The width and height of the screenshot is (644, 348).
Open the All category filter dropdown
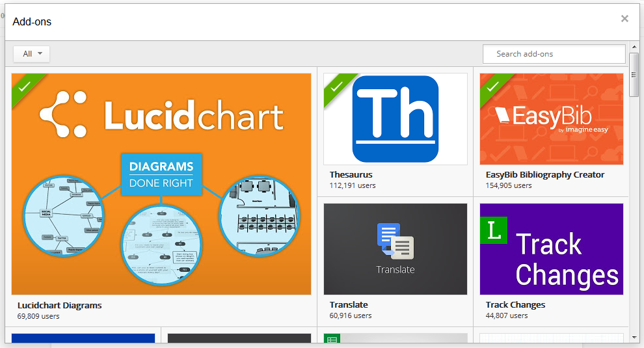point(32,54)
